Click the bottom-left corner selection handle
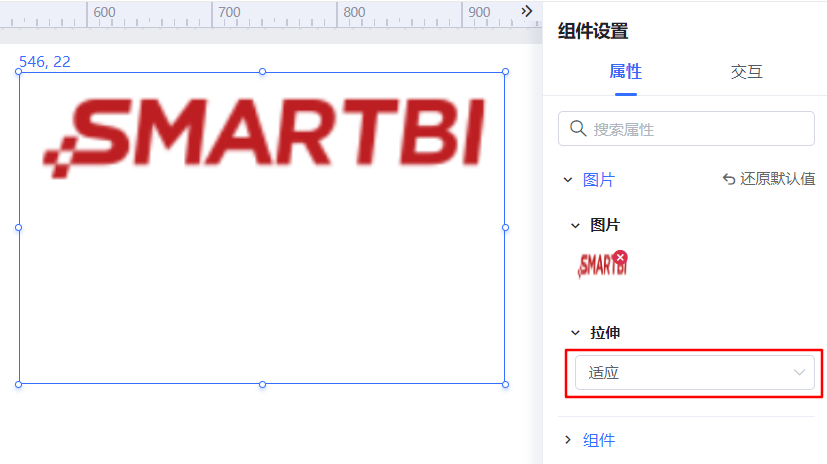Image resolution: width=827 pixels, height=464 pixels. 19,384
